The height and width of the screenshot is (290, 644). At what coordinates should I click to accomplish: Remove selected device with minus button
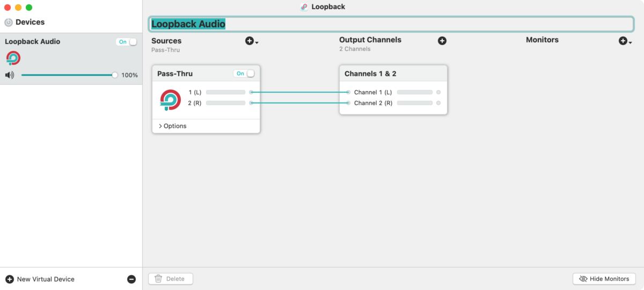tap(131, 279)
